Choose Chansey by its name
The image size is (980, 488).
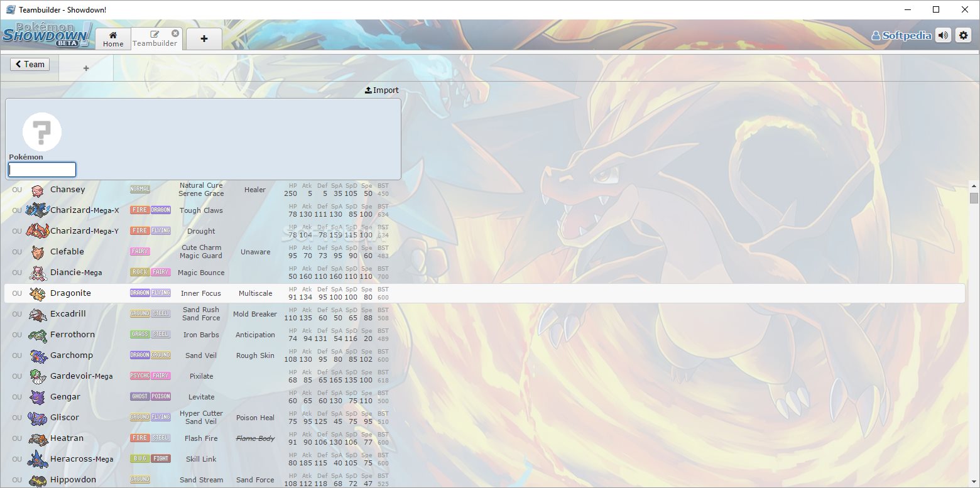pos(67,190)
